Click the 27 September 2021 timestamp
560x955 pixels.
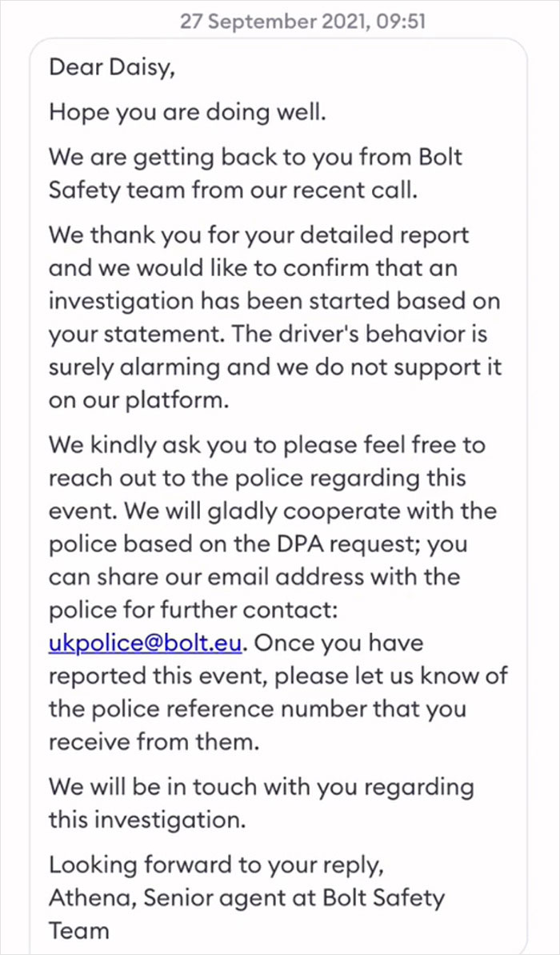pyautogui.click(x=302, y=21)
